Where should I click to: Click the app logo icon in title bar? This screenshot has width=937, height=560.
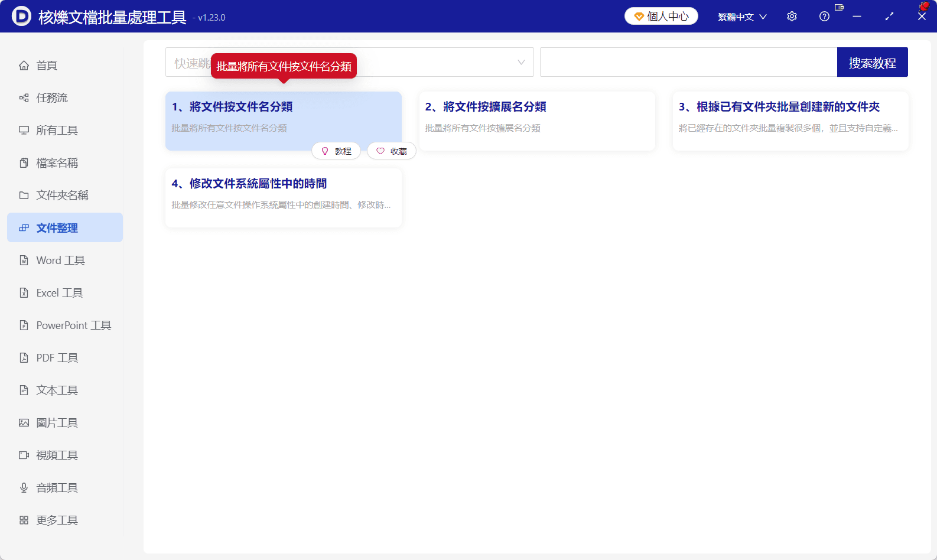(x=21, y=16)
